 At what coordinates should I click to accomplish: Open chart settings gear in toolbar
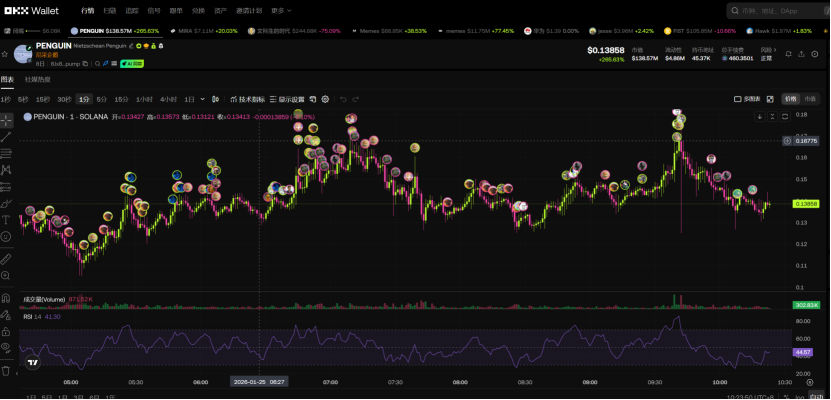pyautogui.click(x=325, y=99)
